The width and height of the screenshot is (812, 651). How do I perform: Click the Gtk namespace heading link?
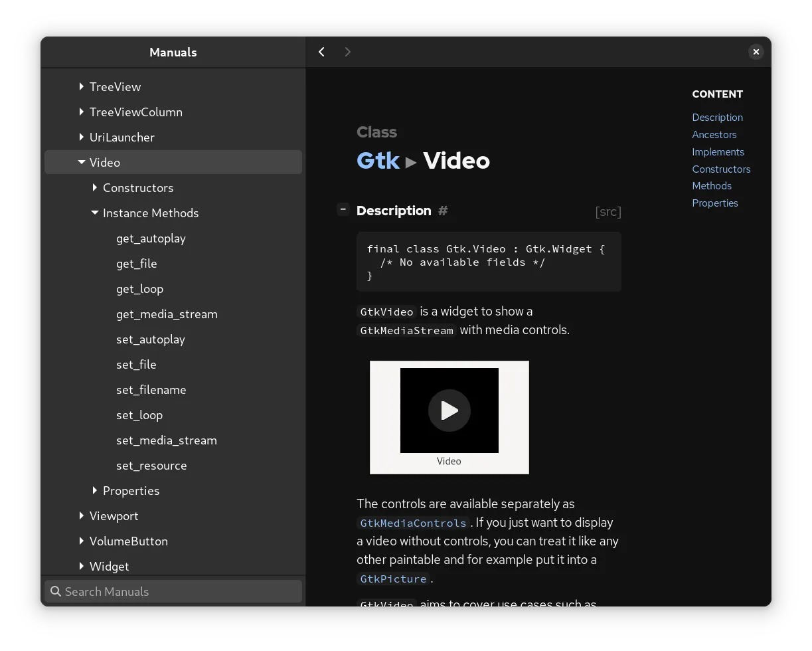point(378,161)
